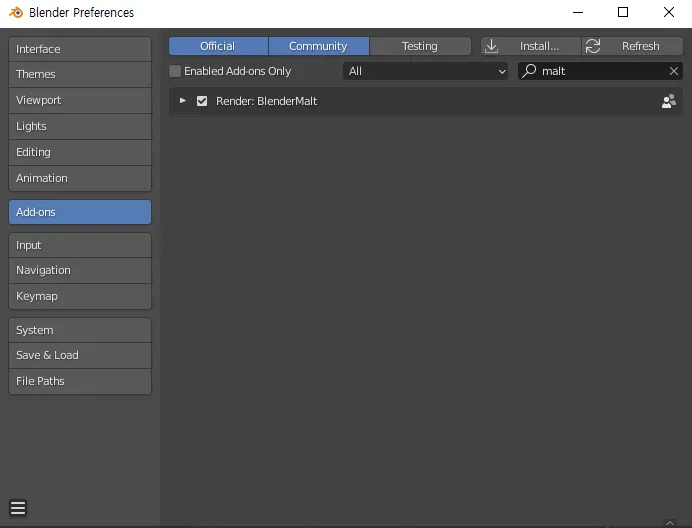Click the community user icon on BlenderMalt row
The width and height of the screenshot is (692, 528).
pyautogui.click(x=669, y=101)
